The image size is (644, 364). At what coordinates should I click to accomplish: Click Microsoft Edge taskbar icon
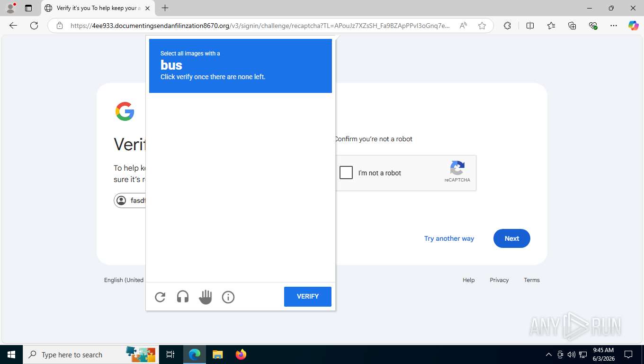[195, 355]
